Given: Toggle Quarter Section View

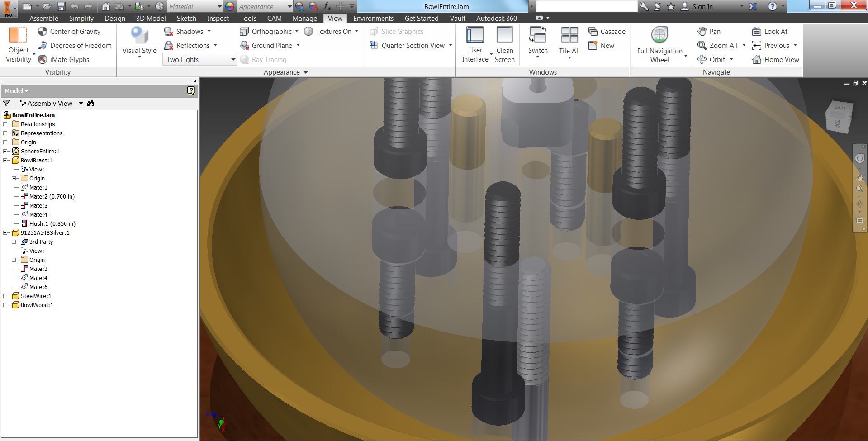Looking at the screenshot, I should pyautogui.click(x=407, y=45).
